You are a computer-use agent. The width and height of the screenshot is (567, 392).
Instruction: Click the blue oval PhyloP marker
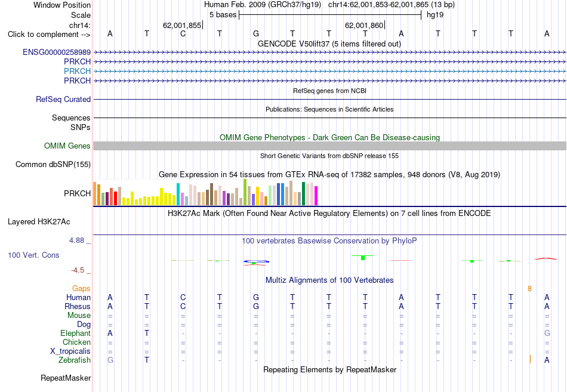click(x=256, y=261)
